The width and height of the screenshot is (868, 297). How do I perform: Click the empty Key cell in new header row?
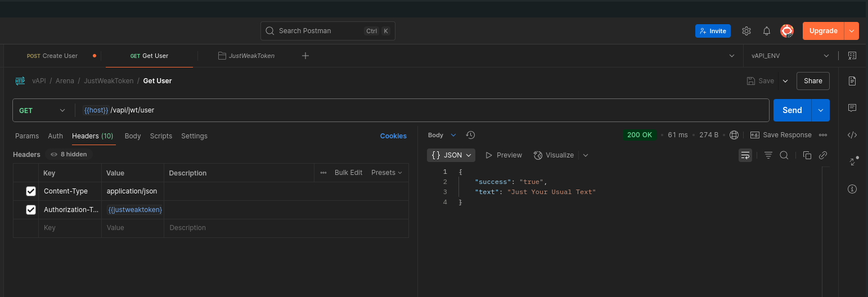coord(70,228)
